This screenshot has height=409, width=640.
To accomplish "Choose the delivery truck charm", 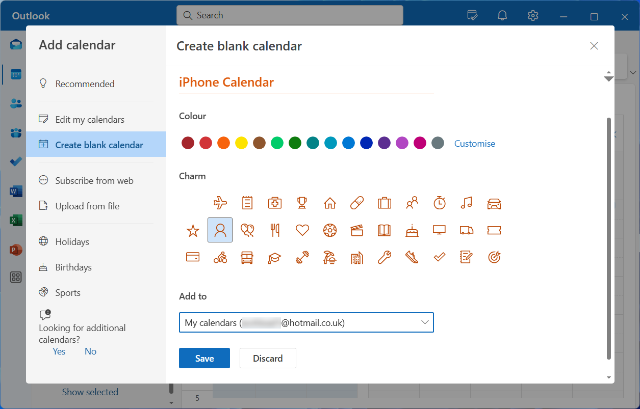I will 467,230.
